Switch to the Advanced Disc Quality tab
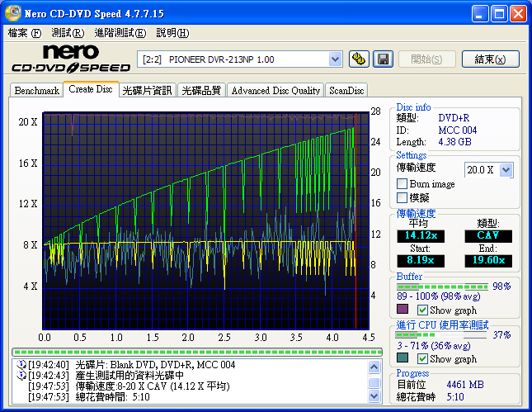This screenshot has height=412, width=532. (x=275, y=91)
